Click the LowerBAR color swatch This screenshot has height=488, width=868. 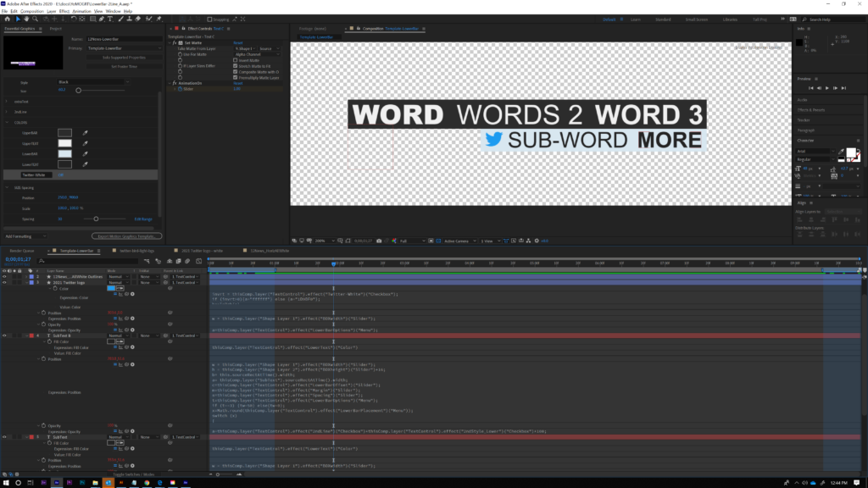point(64,154)
